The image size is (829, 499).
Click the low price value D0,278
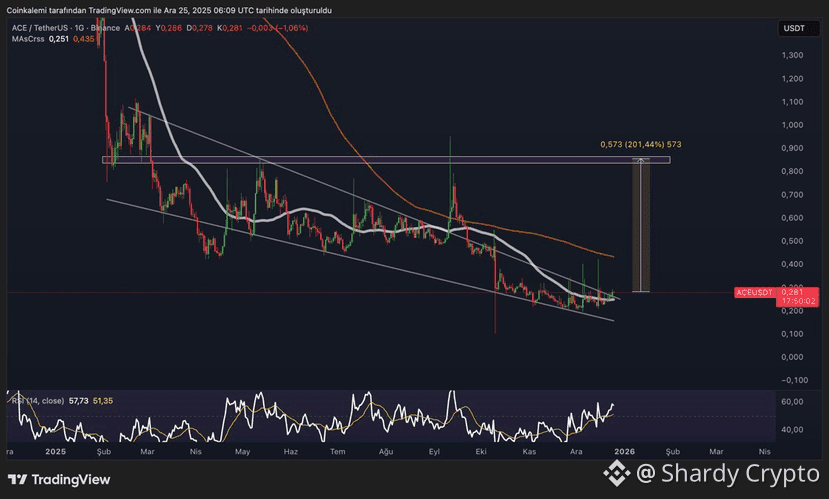199,28
